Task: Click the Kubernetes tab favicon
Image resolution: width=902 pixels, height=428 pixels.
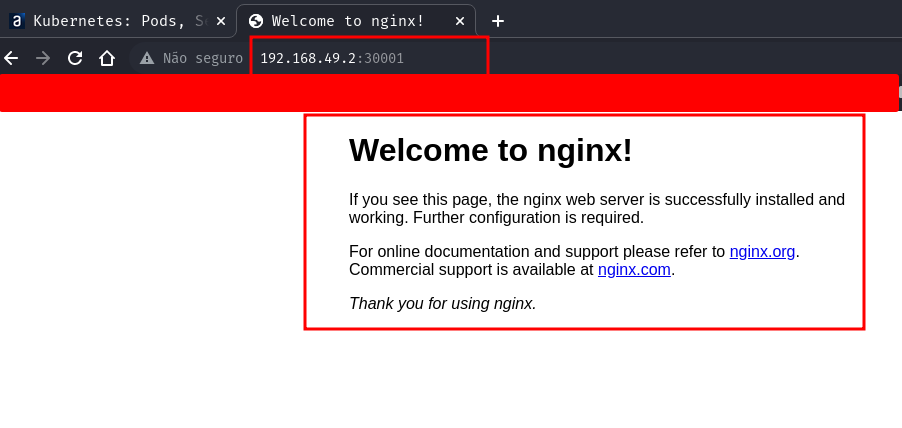Action: point(17,21)
